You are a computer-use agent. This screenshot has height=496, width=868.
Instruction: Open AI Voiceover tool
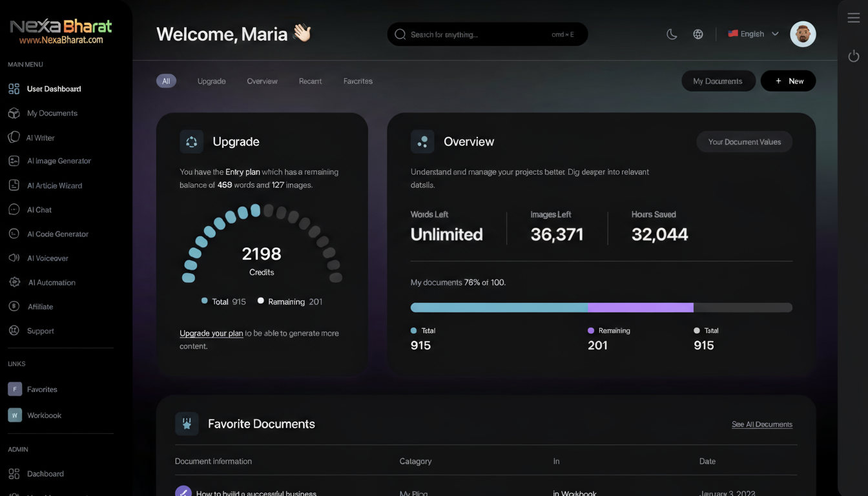pos(47,258)
